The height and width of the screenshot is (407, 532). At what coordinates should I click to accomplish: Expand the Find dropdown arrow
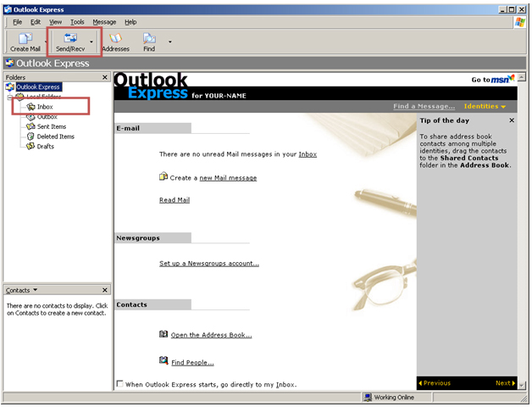tap(170, 42)
